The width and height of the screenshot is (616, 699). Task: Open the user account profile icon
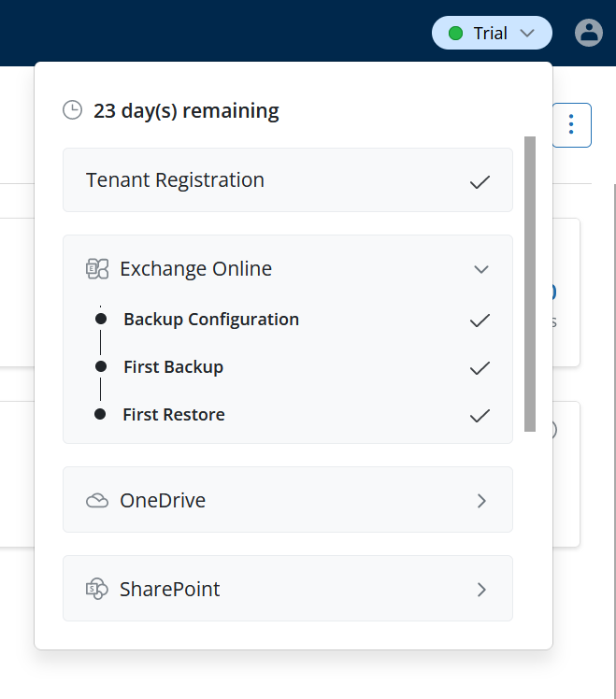tap(589, 33)
